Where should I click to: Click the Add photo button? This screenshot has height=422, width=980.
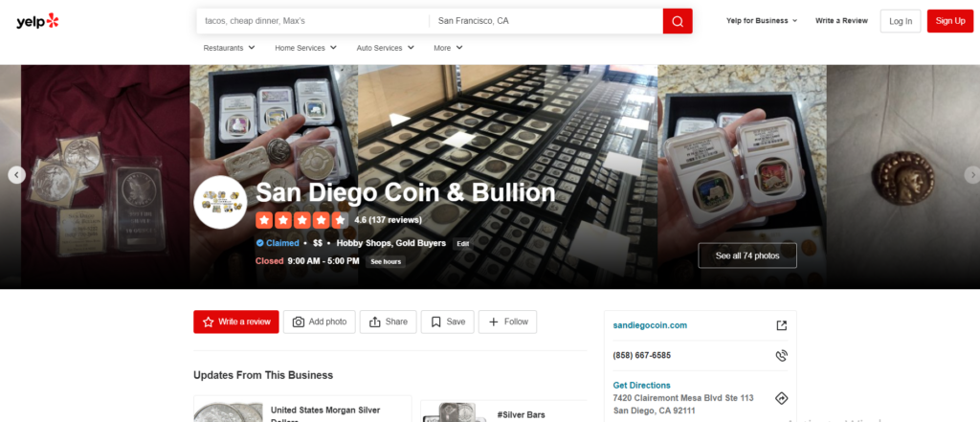coord(320,322)
